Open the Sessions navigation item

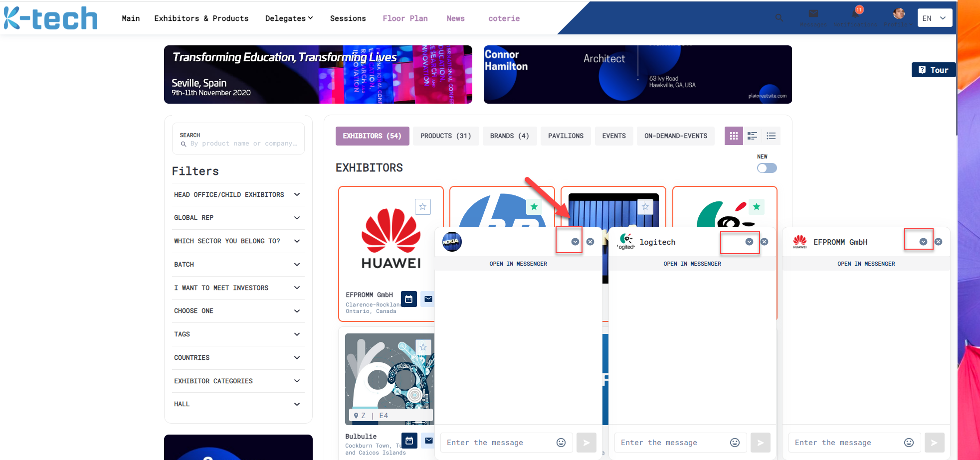click(348, 18)
